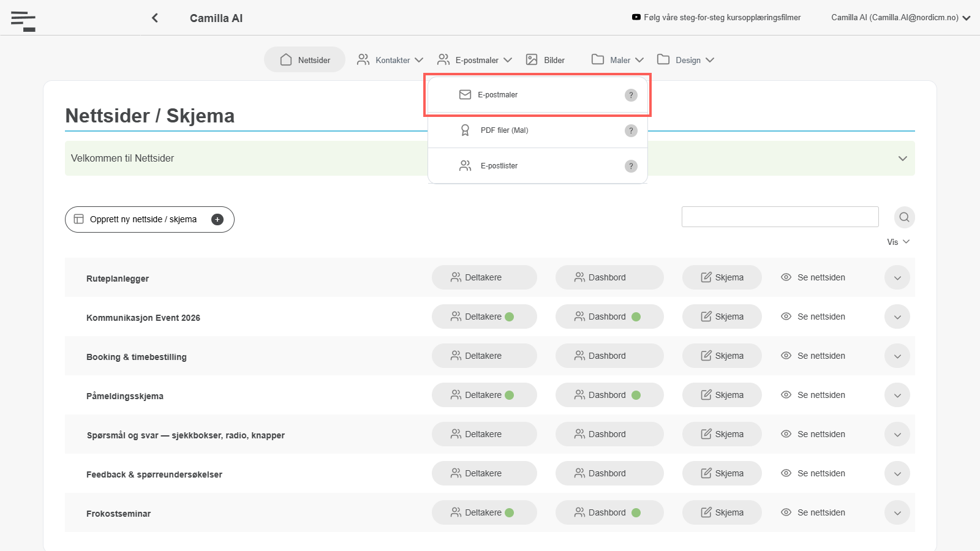The width and height of the screenshot is (980, 551).
Task: Open Dashbord for Spørsmål og svar row
Action: tap(609, 434)
